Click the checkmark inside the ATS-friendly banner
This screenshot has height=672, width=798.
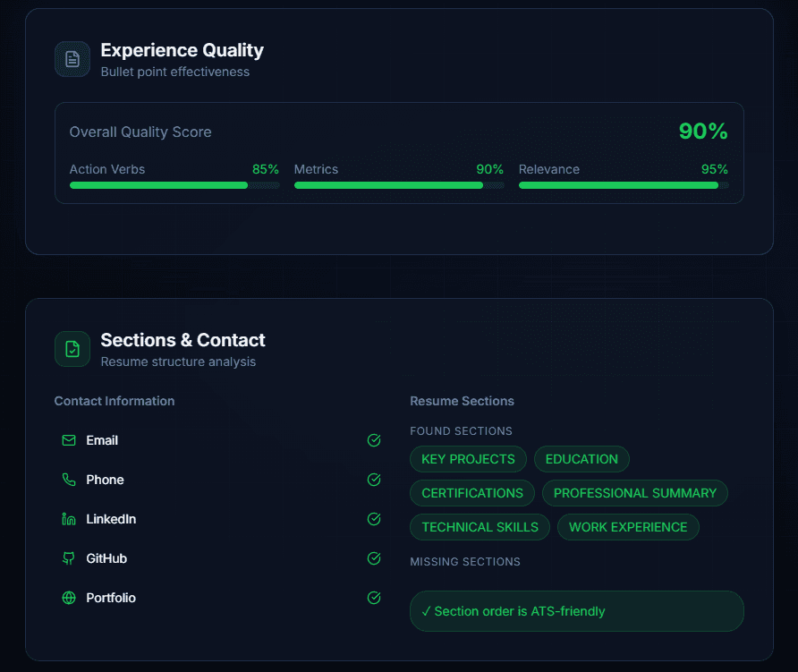(427, 611)
